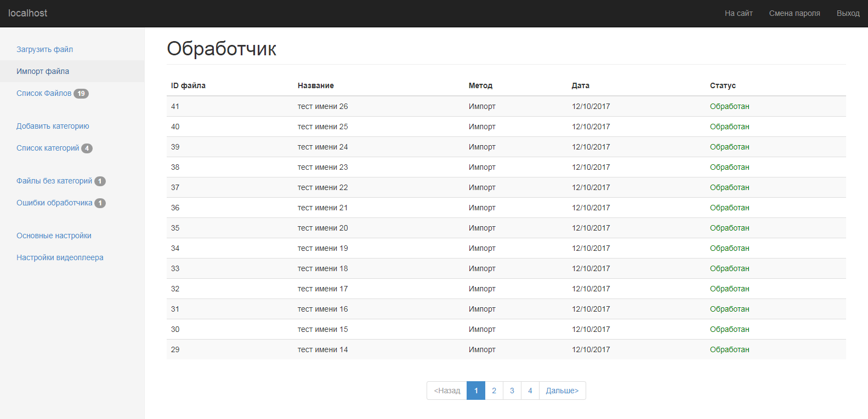Viewport: 868px width, 419px height.
Task: Open 'Список категорий' sidebar link
Action: [x=48, y=148]
